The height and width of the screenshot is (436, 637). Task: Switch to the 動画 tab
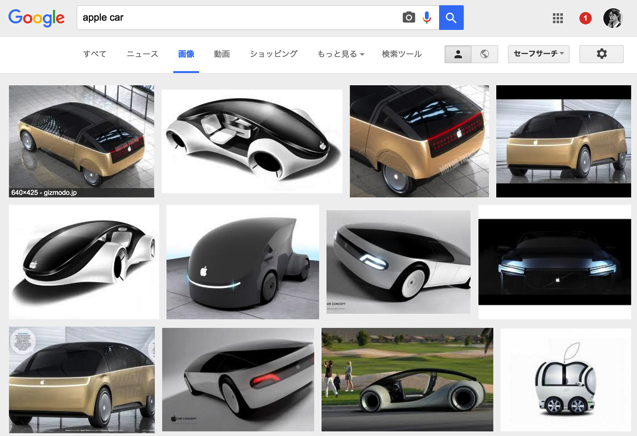(x=222, y=54)
